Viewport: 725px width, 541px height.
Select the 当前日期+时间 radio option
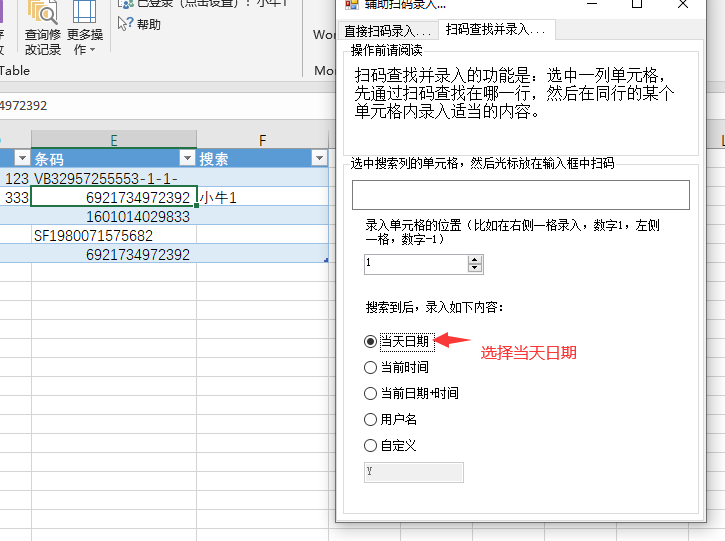(x=371, y=393)
